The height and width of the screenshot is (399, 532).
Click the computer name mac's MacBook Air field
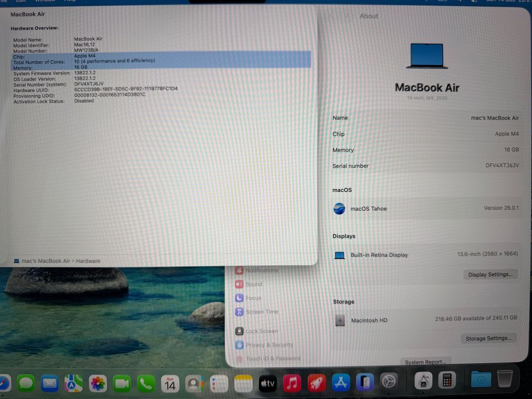(495, 118)
